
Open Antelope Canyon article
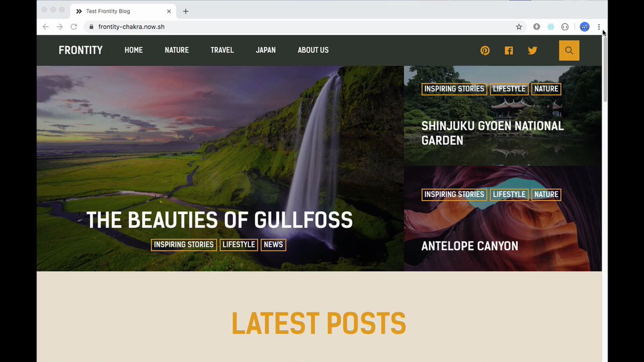pos(470,246)
